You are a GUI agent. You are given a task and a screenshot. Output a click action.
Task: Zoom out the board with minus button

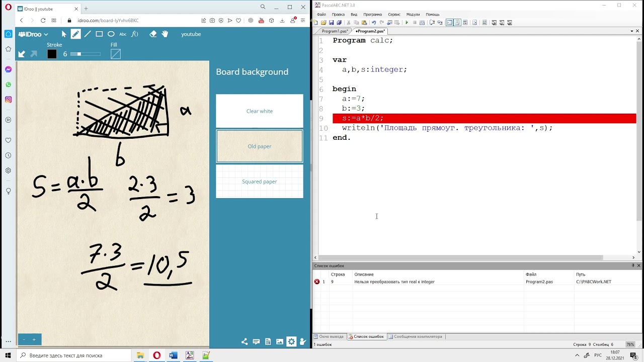click(24, 340)
